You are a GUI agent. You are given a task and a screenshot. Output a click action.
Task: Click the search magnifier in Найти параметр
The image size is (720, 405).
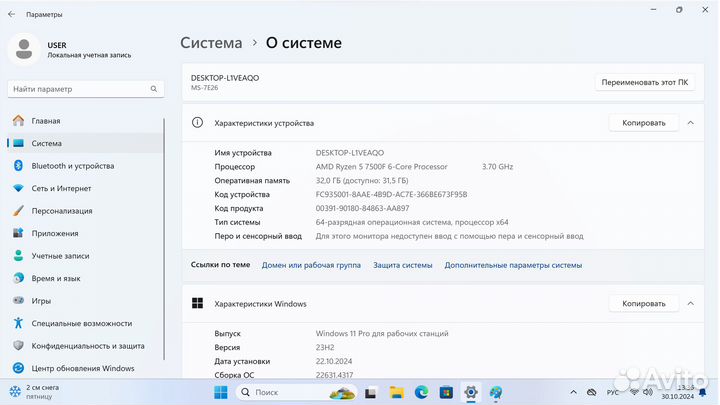coord(154,89)
